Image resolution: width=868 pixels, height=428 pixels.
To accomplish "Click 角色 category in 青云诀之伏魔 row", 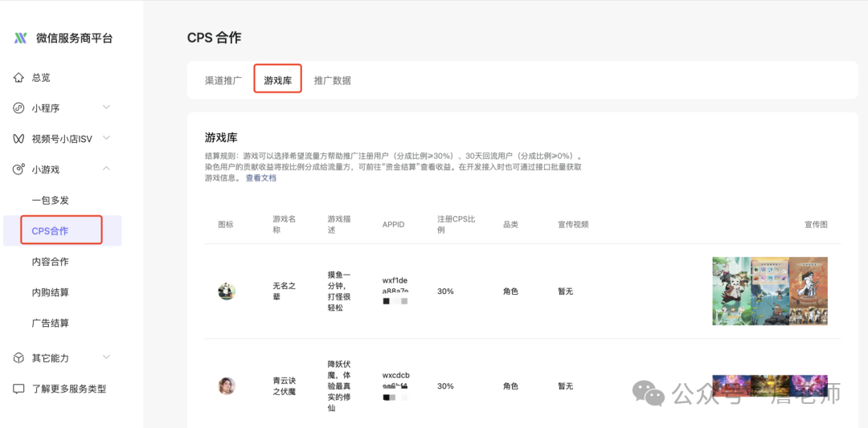I will tap(510, 386).
